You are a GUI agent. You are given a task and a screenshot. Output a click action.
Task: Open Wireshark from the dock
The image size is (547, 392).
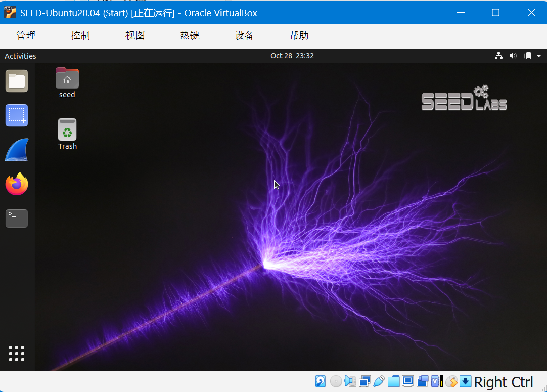[x=17, y=150]
